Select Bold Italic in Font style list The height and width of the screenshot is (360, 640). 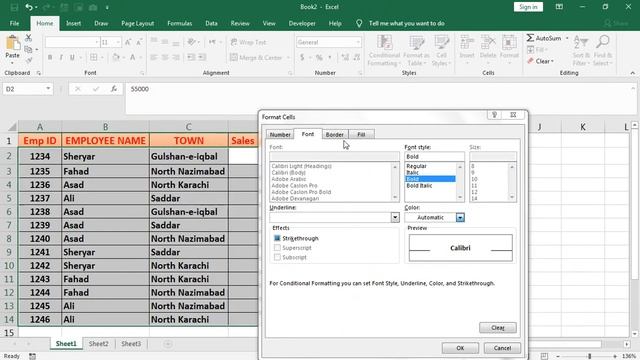[419, 186]
